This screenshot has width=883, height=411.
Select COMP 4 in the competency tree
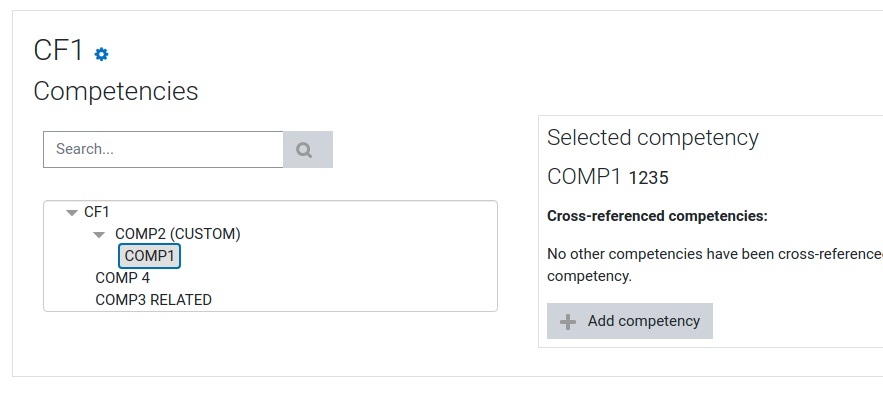123,278
